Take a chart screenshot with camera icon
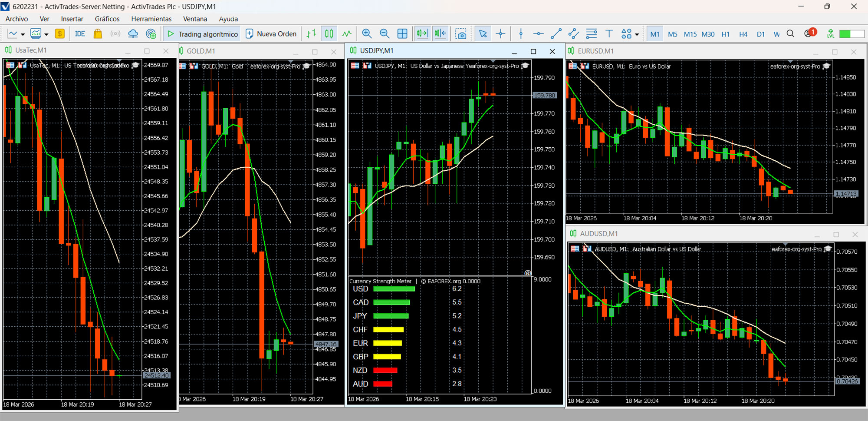The image size is (868, 421). 461,34
